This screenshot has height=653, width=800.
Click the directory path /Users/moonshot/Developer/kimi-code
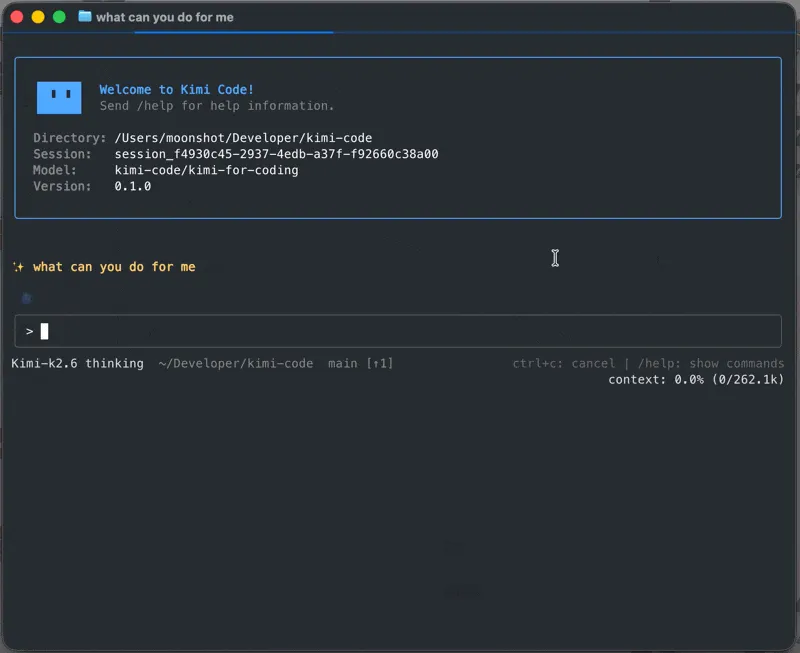[243, 138]
